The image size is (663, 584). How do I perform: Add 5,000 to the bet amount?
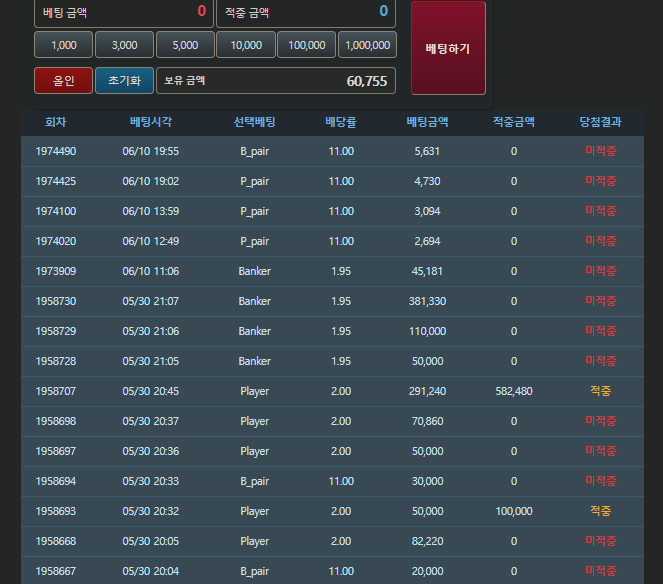[x=185, y=44]
